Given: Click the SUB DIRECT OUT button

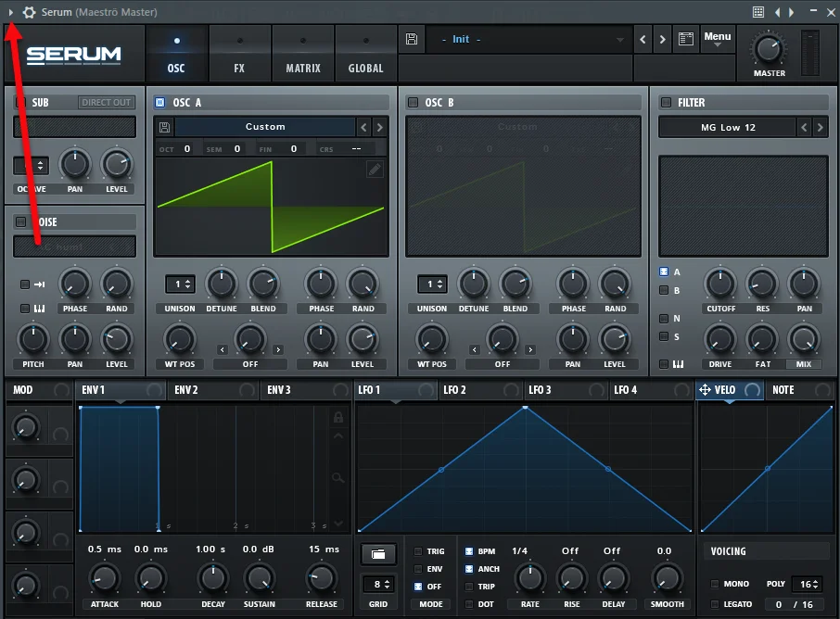Looking at the screenshot, I should coord(106,102).
